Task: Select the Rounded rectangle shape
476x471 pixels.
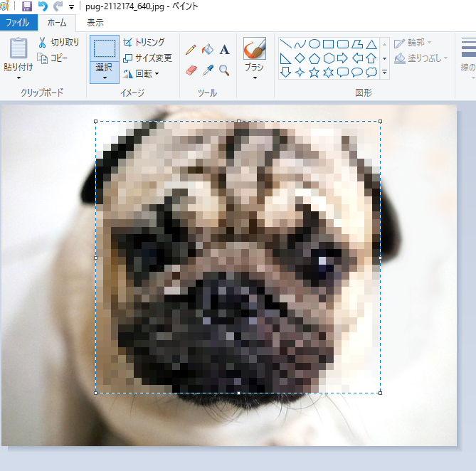Action: point(343,44)
